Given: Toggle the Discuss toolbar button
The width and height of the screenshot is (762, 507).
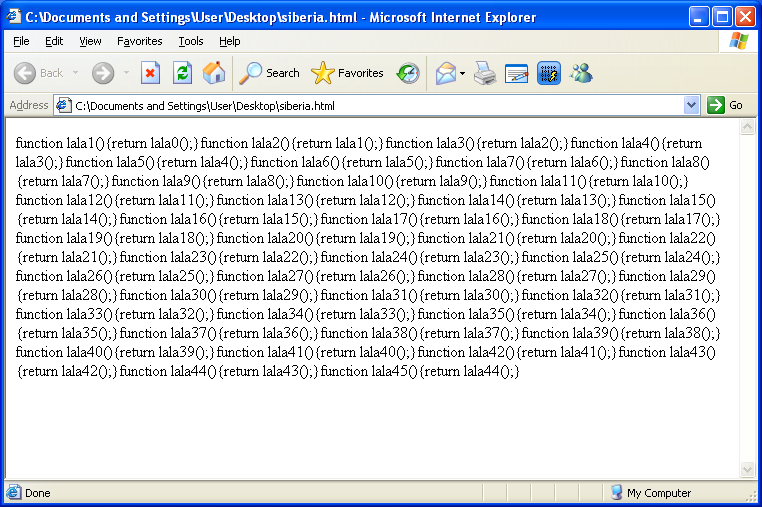Looking at the screenshot, I should [549, 73].
